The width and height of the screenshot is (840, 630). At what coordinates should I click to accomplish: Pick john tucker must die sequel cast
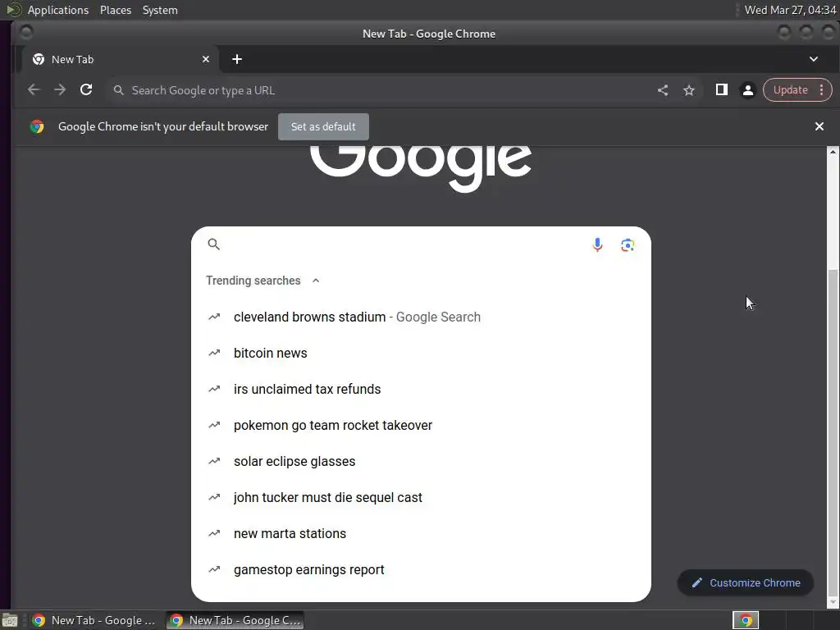pos(421,498)
